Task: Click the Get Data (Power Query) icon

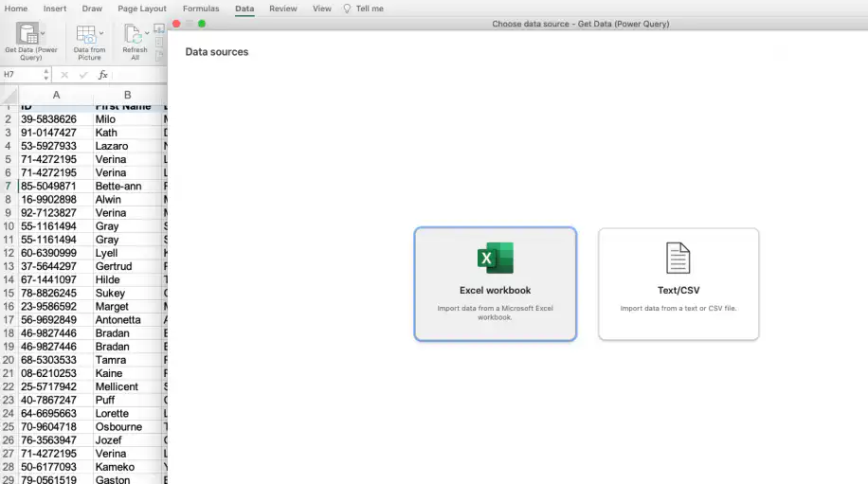Action: (x=27, y=34)
